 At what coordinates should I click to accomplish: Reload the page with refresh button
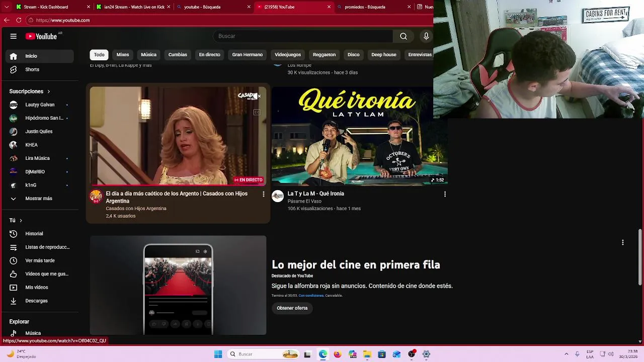pyautogui.click(x=19, y=20)
